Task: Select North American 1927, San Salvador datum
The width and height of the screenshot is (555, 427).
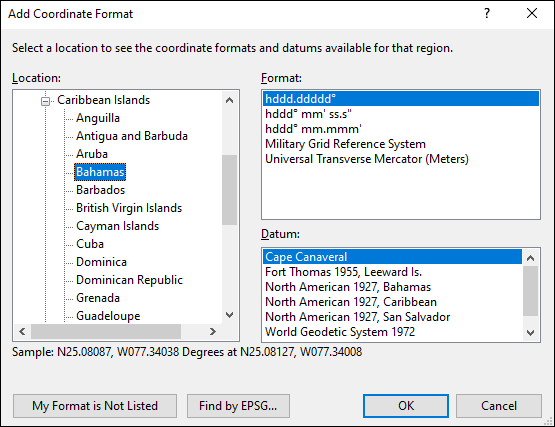Action: (x=392, y=317)
